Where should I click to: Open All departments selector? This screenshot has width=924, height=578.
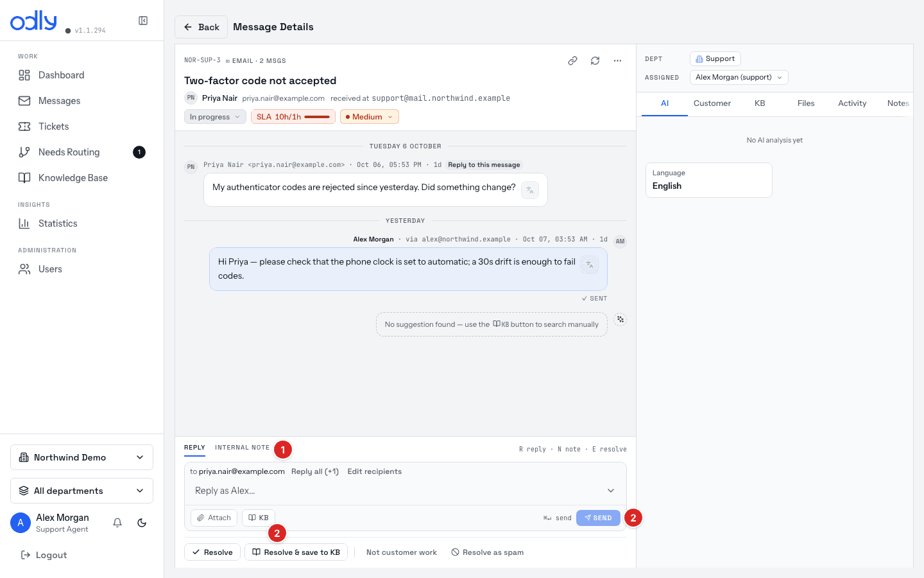click(82, 491)
